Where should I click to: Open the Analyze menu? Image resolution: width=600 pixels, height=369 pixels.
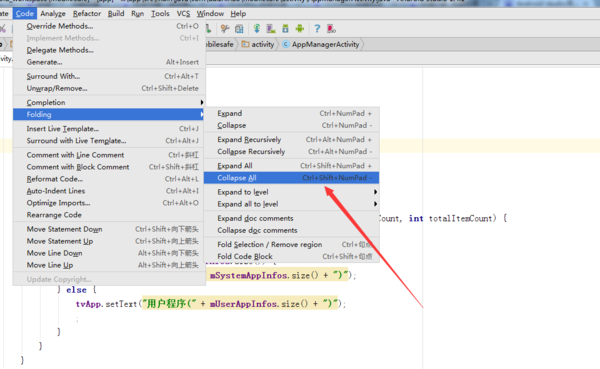[53, 13]
